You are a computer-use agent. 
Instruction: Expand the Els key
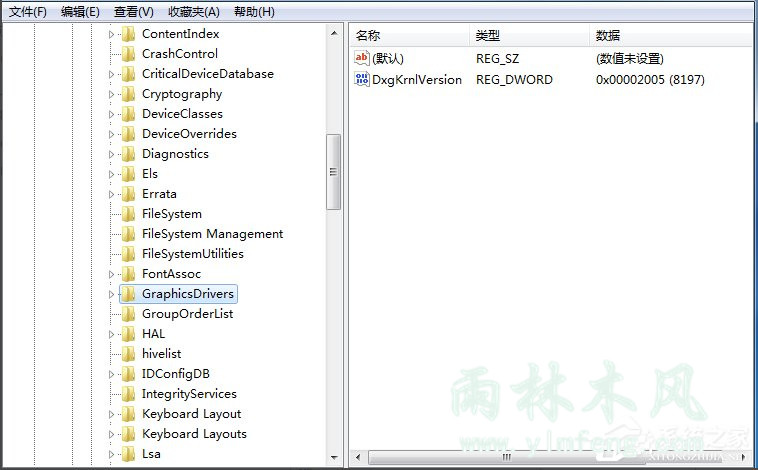pyautogui.click(x=111, y=175)
